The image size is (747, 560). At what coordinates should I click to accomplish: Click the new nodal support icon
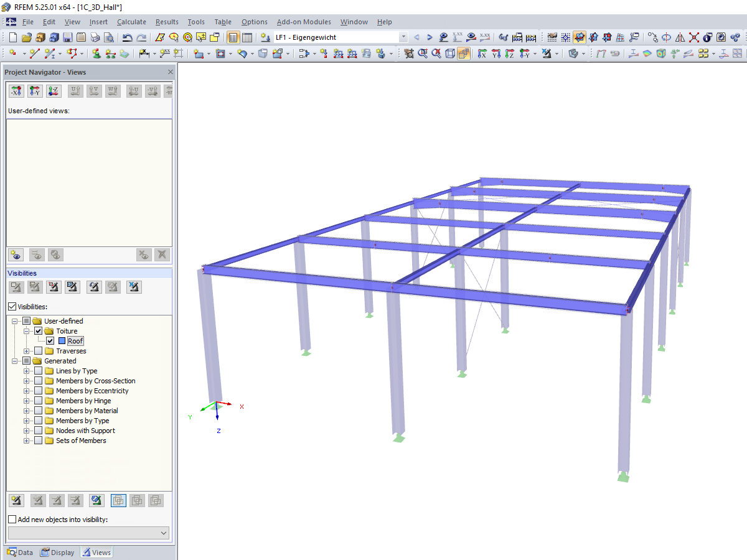pyautogui.click(x=96, y=54)
